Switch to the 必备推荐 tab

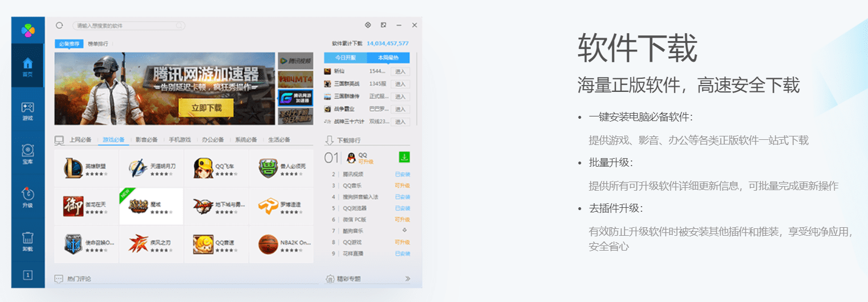[x=70, y=43]
